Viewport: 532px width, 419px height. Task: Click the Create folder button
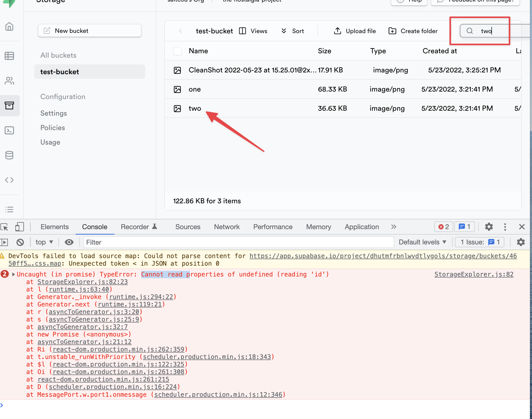[413, 31]
